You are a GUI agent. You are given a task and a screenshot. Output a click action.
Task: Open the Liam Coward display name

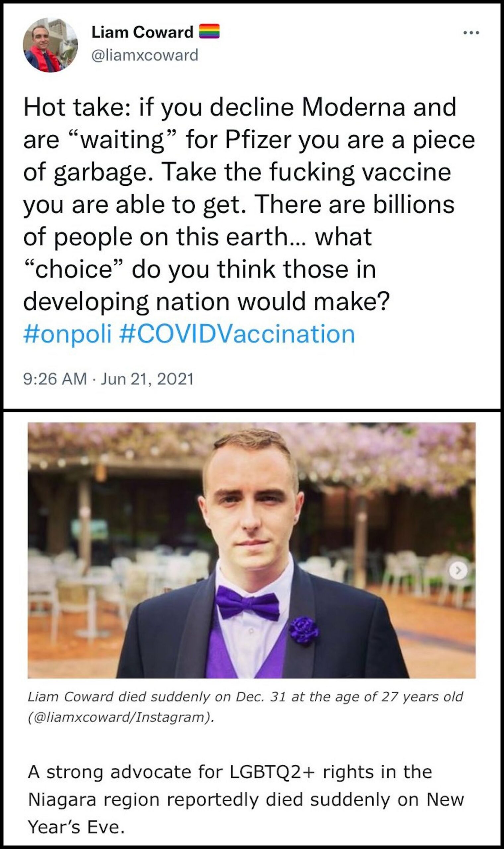142,32
